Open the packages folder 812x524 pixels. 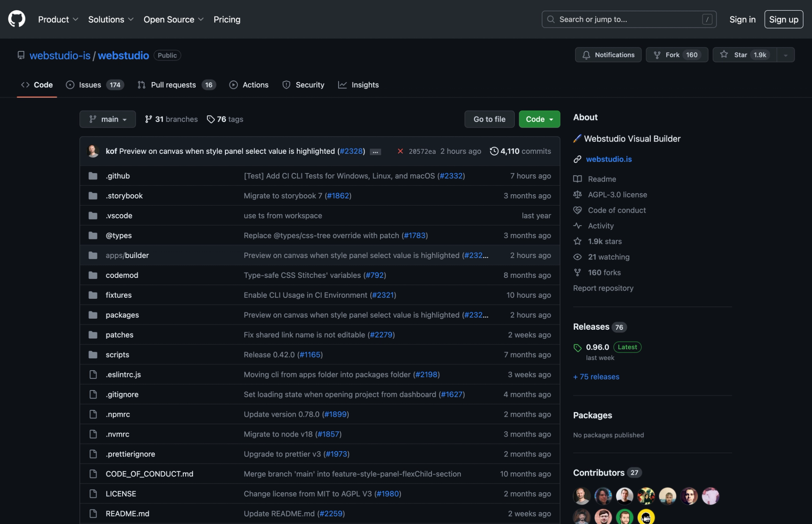pyautogui.click(x=122, y=315)
